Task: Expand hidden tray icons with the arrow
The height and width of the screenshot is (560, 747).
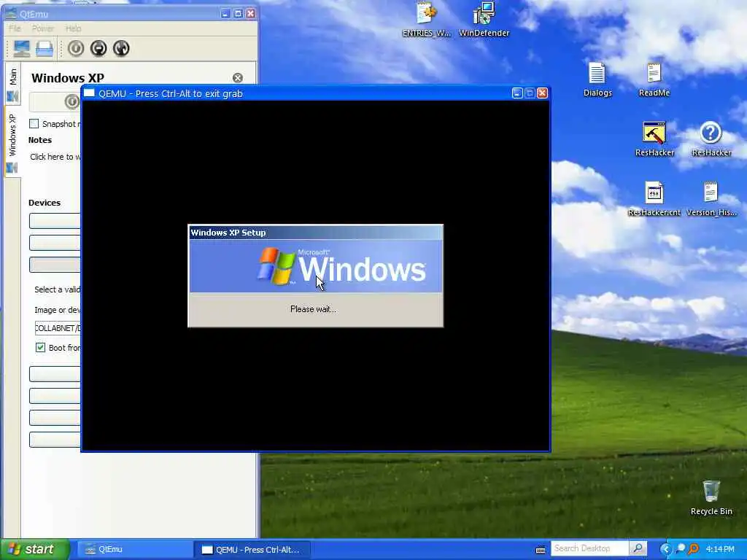Action: coord(665,550)
